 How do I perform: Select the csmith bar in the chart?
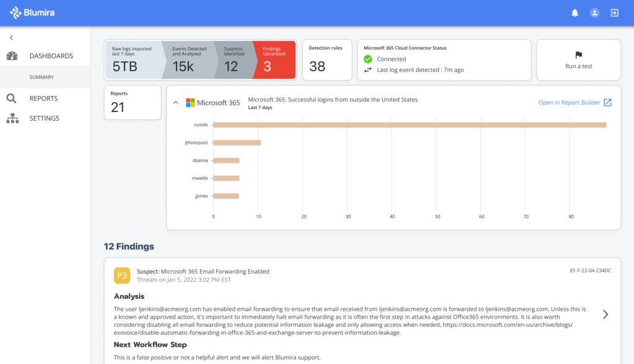(409, 124)
